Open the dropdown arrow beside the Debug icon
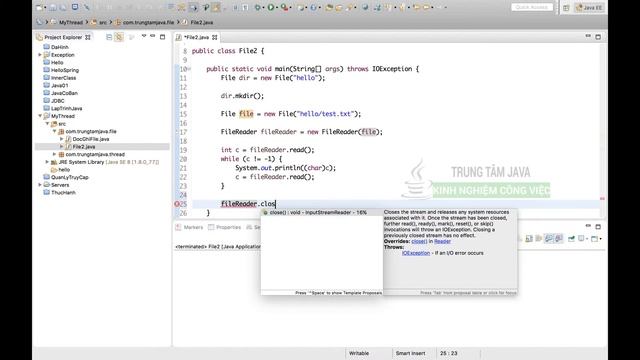This screenshot has width=640, height=360. pyautogui.click(x=263, y=7)
